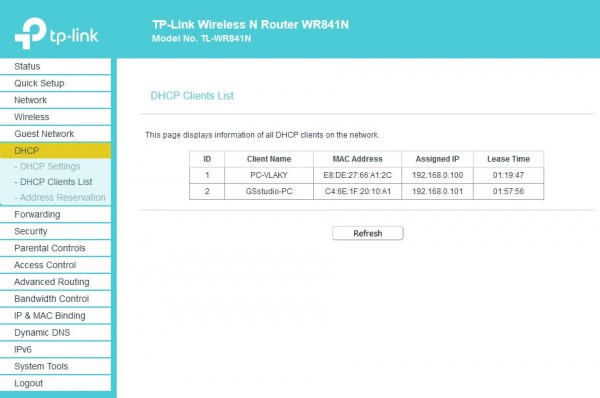
Task: Select DHCP Clients List submenu item
Action: click(x=56, y=182)
